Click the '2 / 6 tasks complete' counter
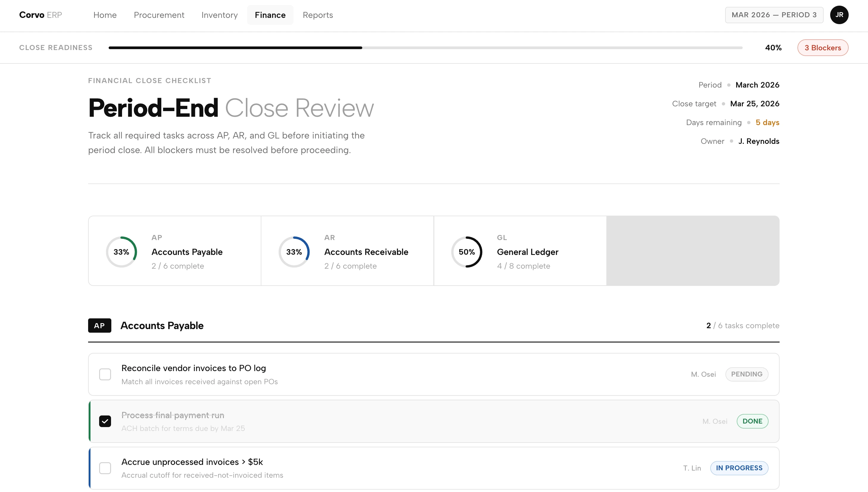Viewport: 868px width, 492px height. [743, 326]
